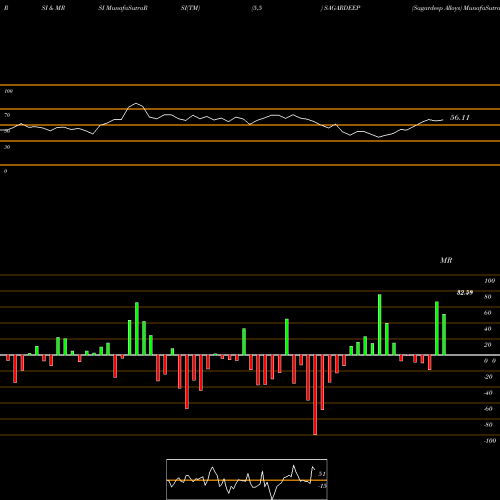The height and width of the screenshot is (500, 500).
Task: Click the MR -20 axis label
Action: point(488,377)
